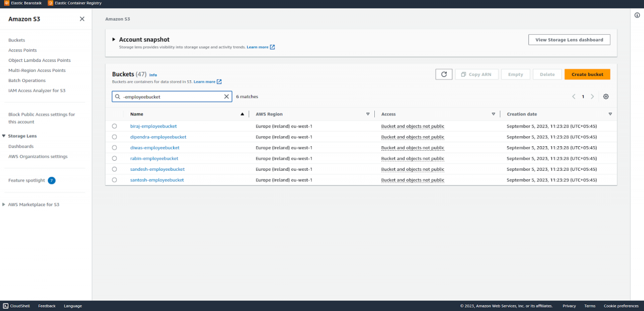This screenshot has height=311, width=644.
Task: Open IAM Access Analyzer for S3
Action: [x=36, y=90]
